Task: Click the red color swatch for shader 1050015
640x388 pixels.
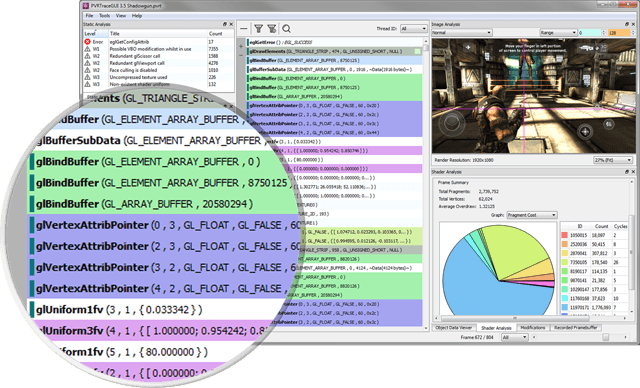Action: [565, 235]
